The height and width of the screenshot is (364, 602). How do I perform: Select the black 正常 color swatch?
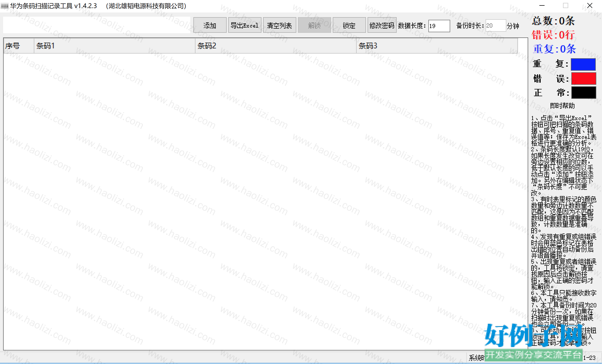(583, 93)
